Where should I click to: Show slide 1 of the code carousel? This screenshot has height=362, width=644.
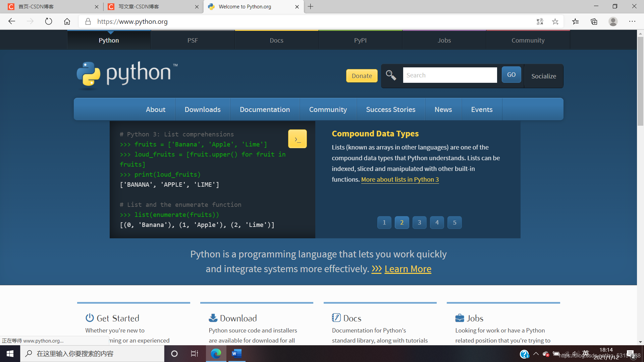[384, 223]
